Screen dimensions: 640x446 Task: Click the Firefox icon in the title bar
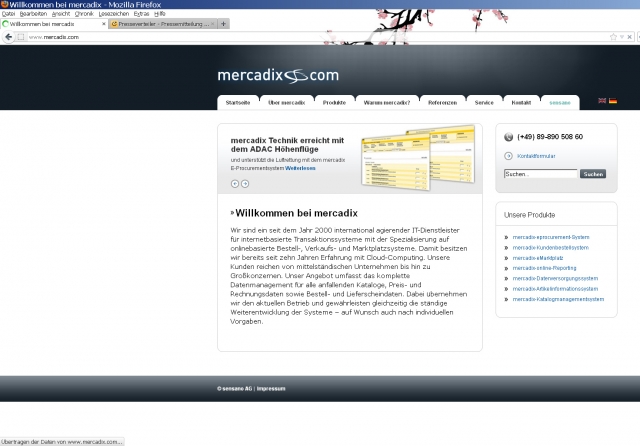click(x=4, y=4)
